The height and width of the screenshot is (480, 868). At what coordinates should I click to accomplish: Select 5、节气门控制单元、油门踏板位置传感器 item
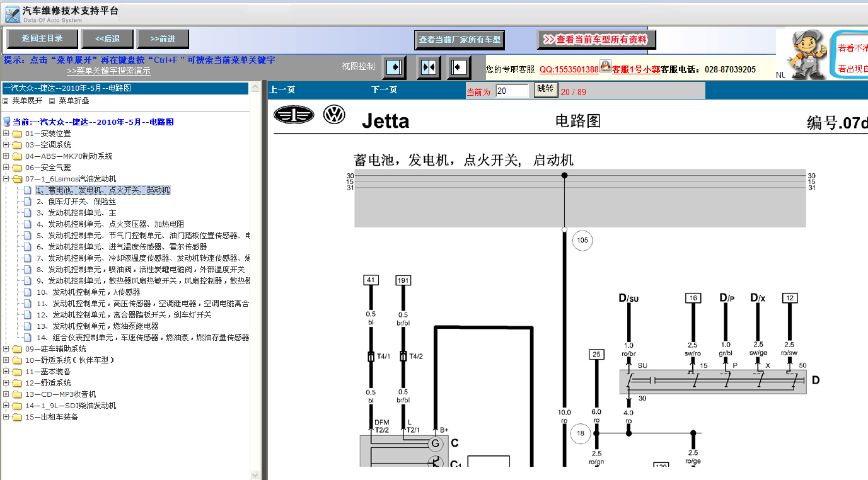tap(142, 236)
